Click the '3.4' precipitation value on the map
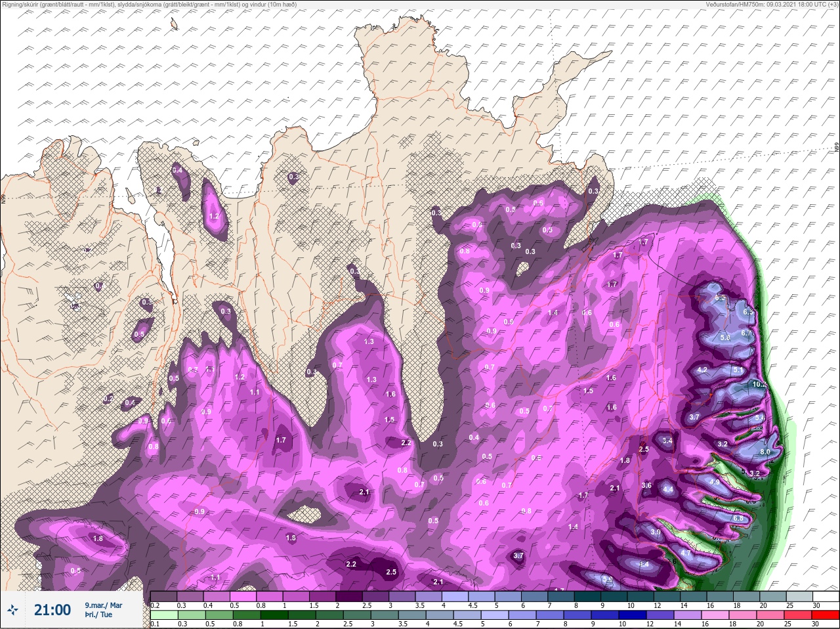840x629 pixels. pyautogui.click(x=667, y=441)
